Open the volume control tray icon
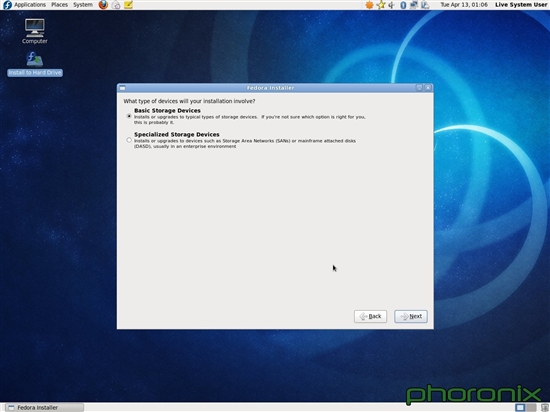 pyautogui.click(x=391, y=5)
